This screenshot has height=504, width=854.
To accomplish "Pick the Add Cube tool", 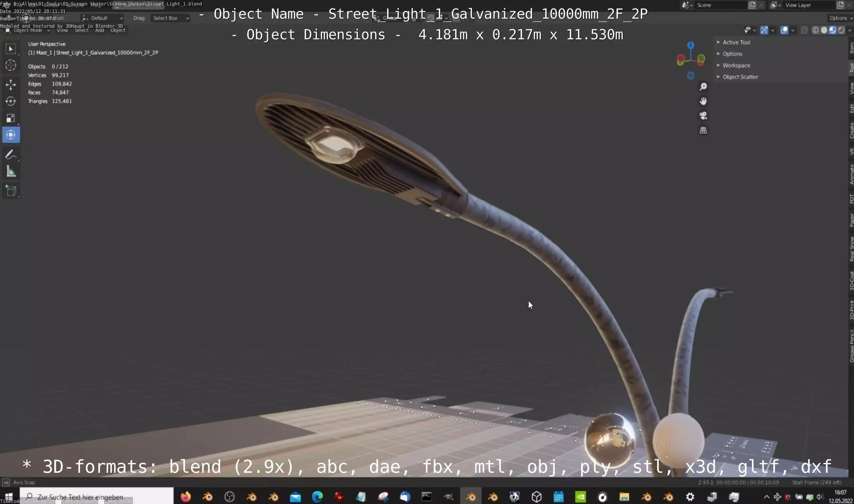I will (11, 191).
